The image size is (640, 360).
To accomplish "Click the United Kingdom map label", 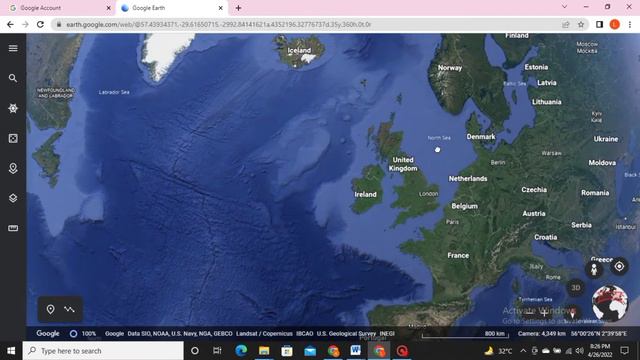I will coord(403,164).
